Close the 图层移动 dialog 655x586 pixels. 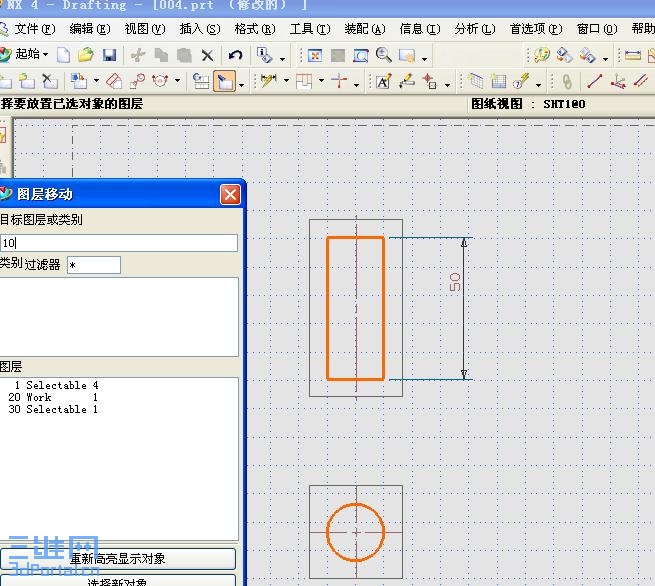pos(230,195)
